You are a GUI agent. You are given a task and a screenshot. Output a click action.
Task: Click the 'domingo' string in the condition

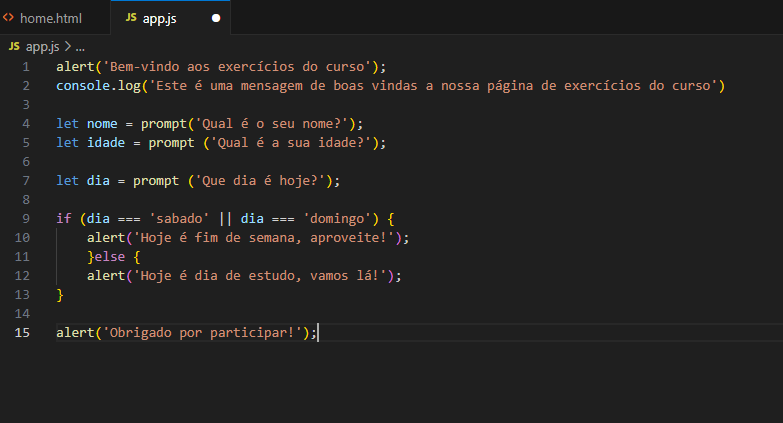coord(337,219)
